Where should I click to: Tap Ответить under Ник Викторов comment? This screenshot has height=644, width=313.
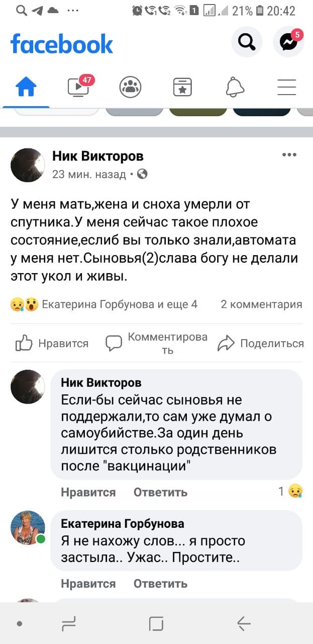coord(160,492)
